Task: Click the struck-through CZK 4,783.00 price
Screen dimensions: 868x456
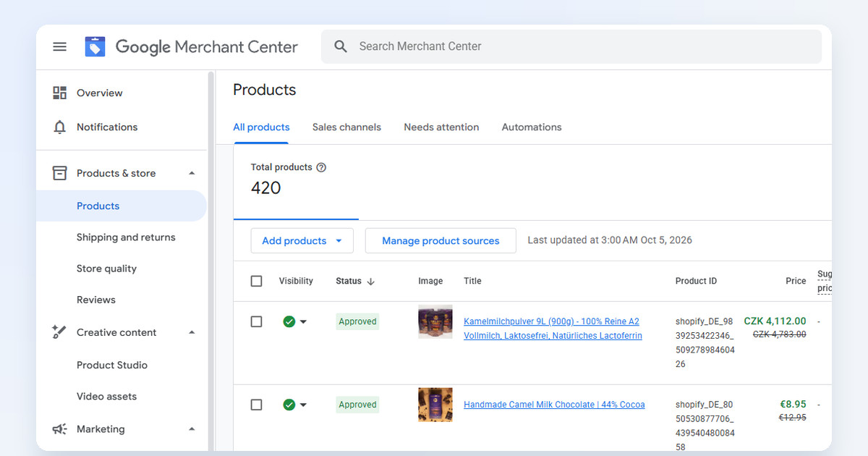Action: 779,334
